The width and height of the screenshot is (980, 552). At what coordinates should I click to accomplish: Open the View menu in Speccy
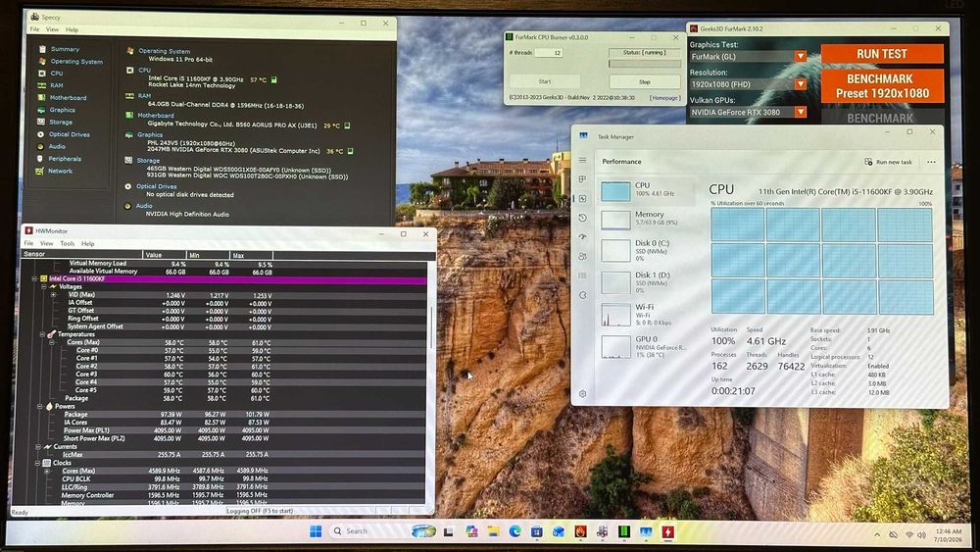53,29
